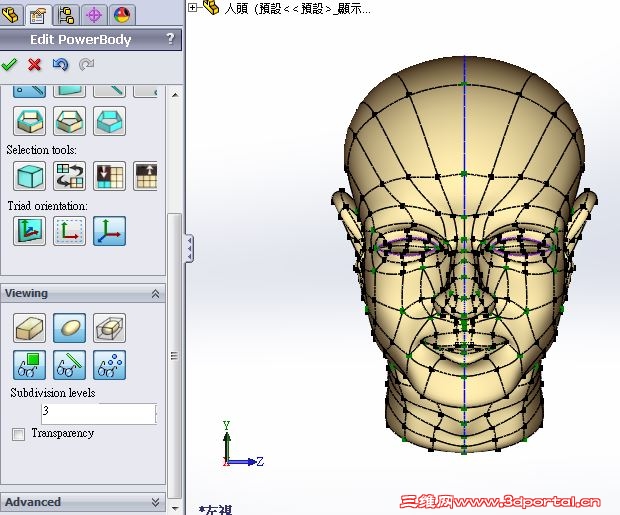Image resolution: width=620 pixels, height=515 pixels.
Task: Open the FeatureManager design tree tab
Action: click(x=10, y=15)
